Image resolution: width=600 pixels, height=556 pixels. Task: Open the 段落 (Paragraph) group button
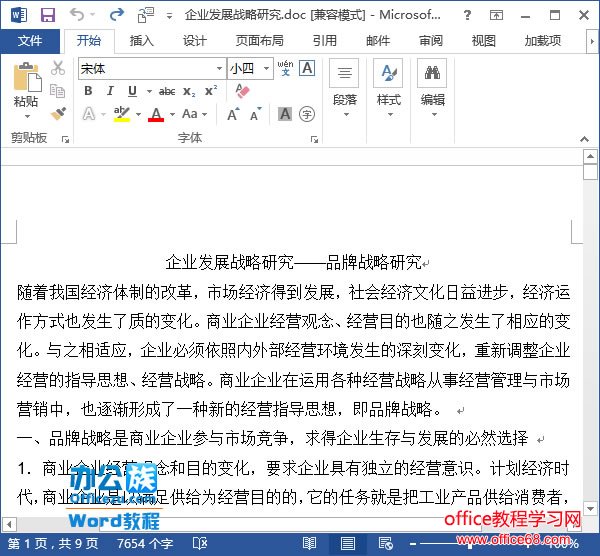point(344,88)
